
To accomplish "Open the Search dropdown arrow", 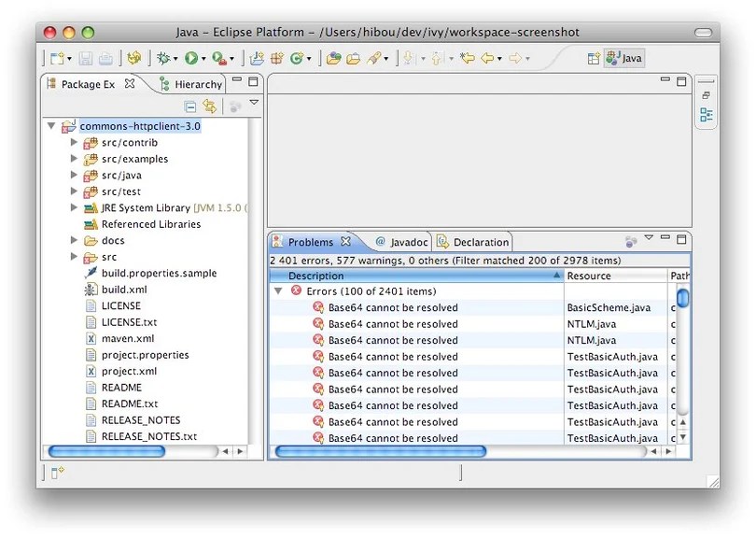I will pos(385,59).
